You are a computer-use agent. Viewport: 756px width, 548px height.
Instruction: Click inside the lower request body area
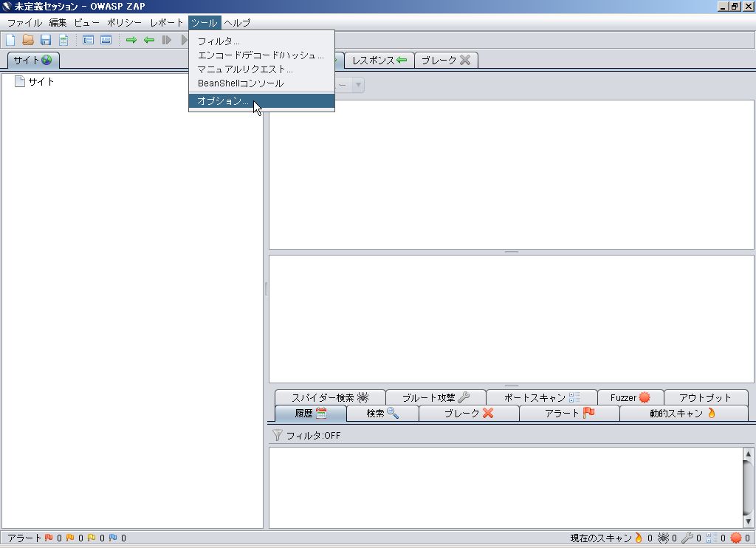512,319
